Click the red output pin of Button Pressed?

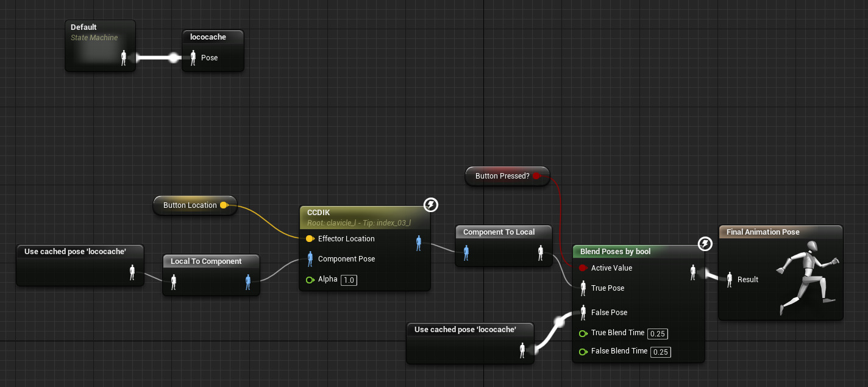[x=536, y=176]
